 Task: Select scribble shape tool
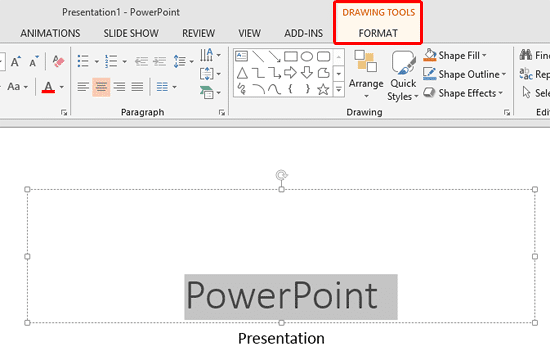(x=242, y=89)
